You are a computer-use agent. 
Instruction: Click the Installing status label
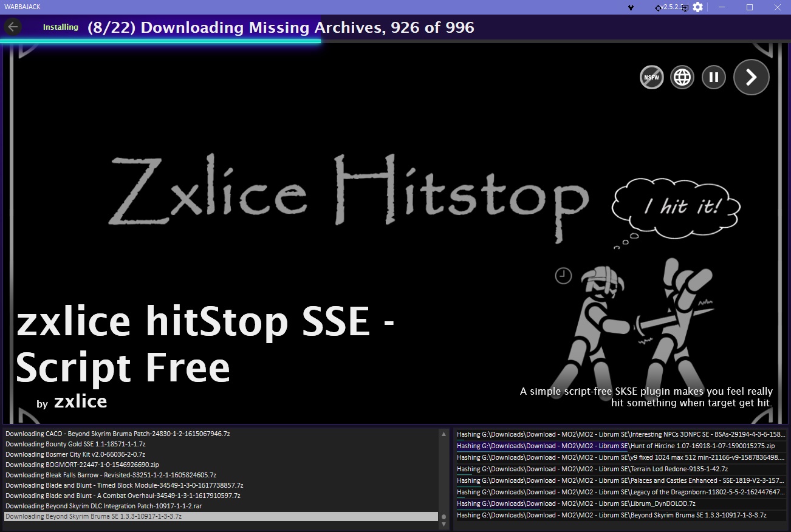[61, 27]
